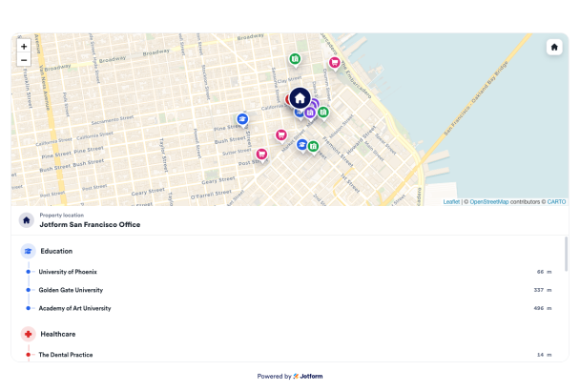The image size is (580, 392).
Task: Click the blue education marker beside Market Street label
Action: pyautogui.click(x=301, y=145)
